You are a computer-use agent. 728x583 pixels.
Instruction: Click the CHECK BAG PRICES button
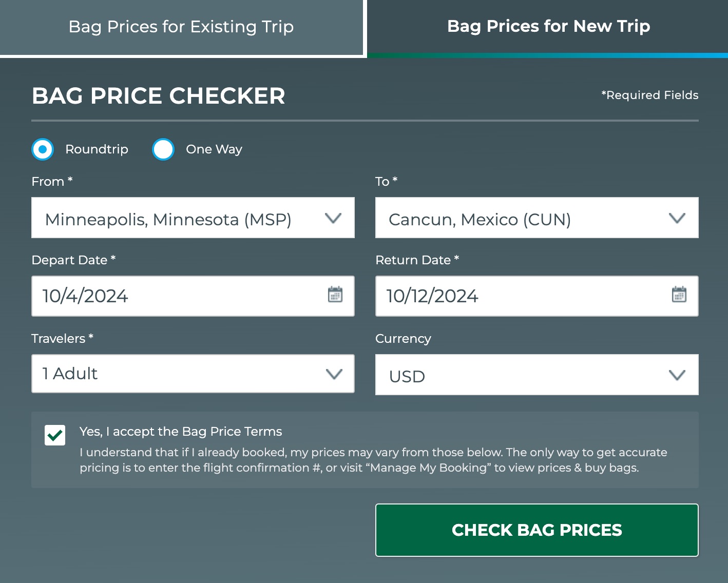(x=537, y=530)
